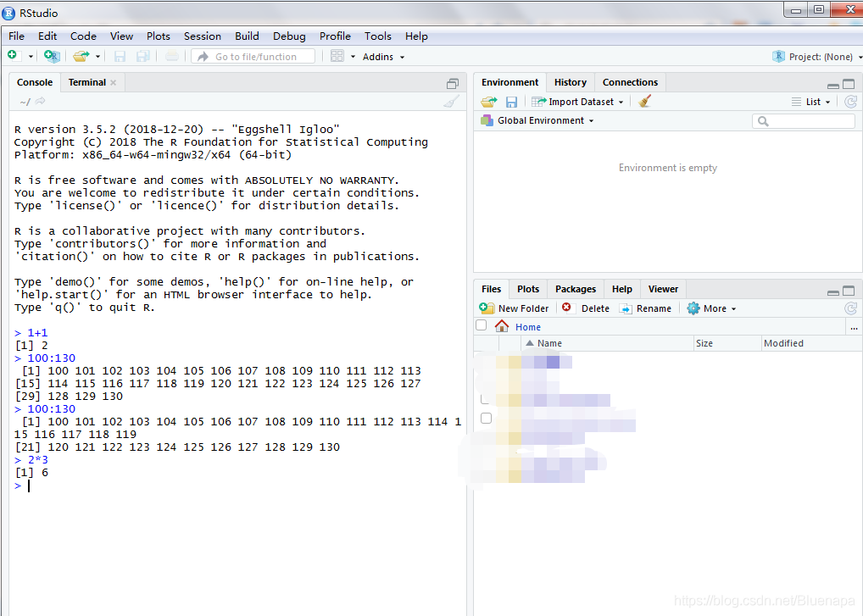This screenshot has height=616, width=863.
Task: Click the console pane restore windows icon
Action: click(x=453, y=84)
